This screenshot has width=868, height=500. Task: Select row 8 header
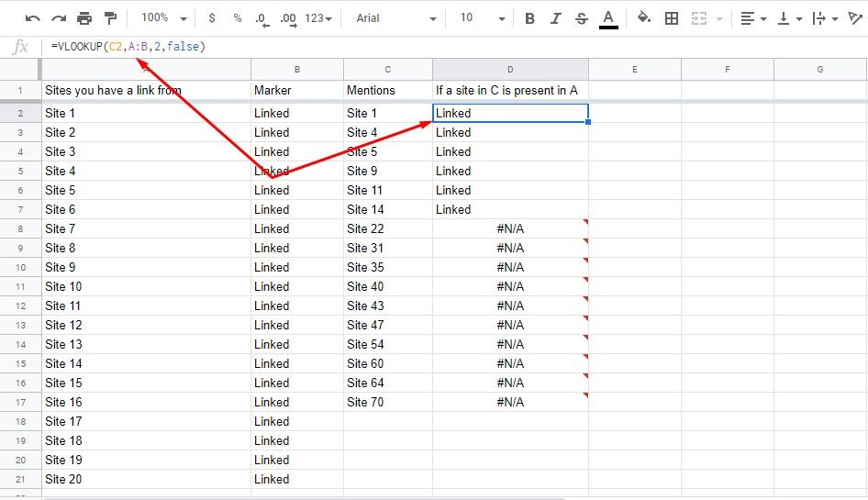[20, 228]
